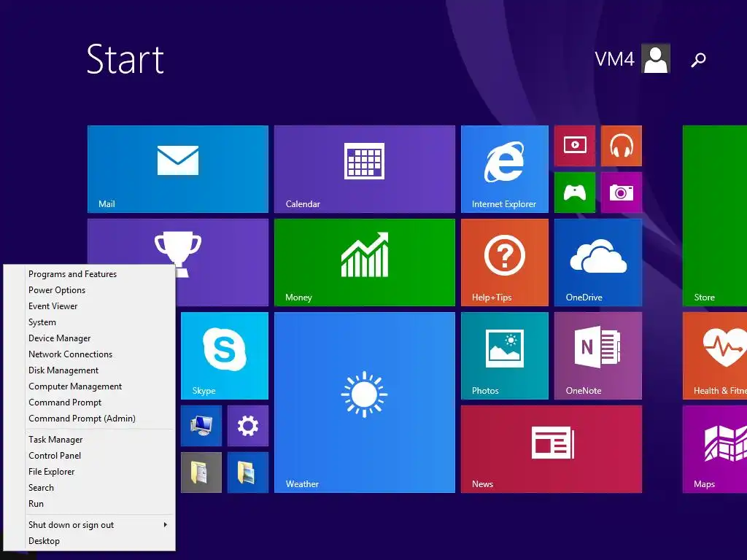Open the Camera tile

[x=622, y=192]
